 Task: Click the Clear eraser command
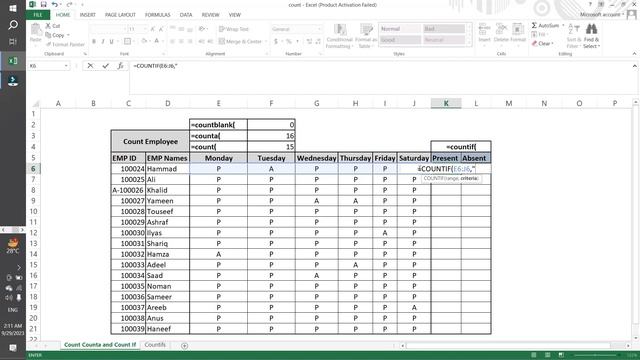point(542,43)
